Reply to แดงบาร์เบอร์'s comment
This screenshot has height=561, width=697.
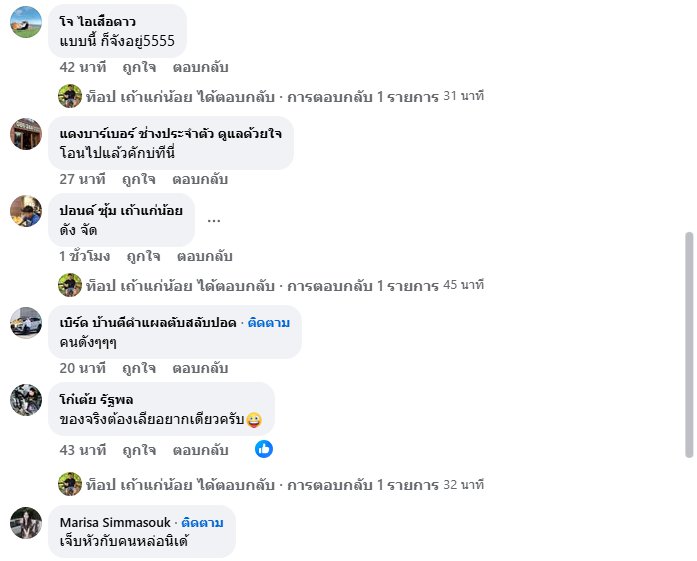(200, 179)
